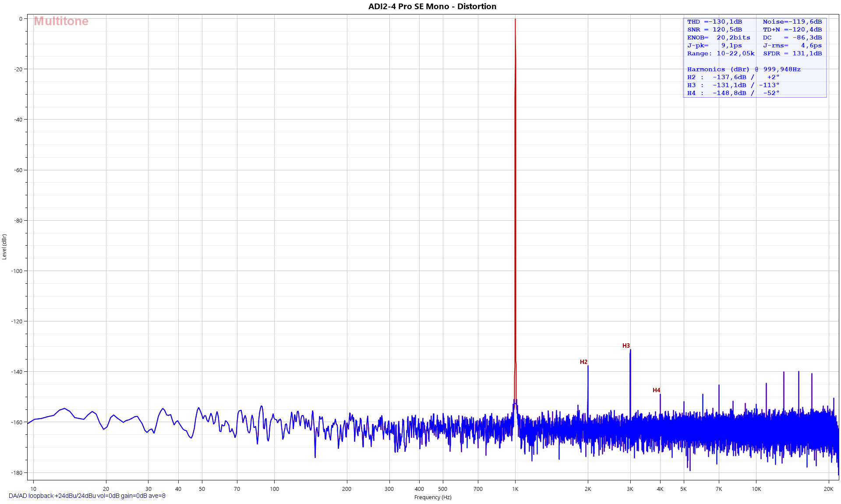The height and width of the screenshot is (504, 841).
Task: Click the 20K tick on frequency axis
Action: (829, 489)
